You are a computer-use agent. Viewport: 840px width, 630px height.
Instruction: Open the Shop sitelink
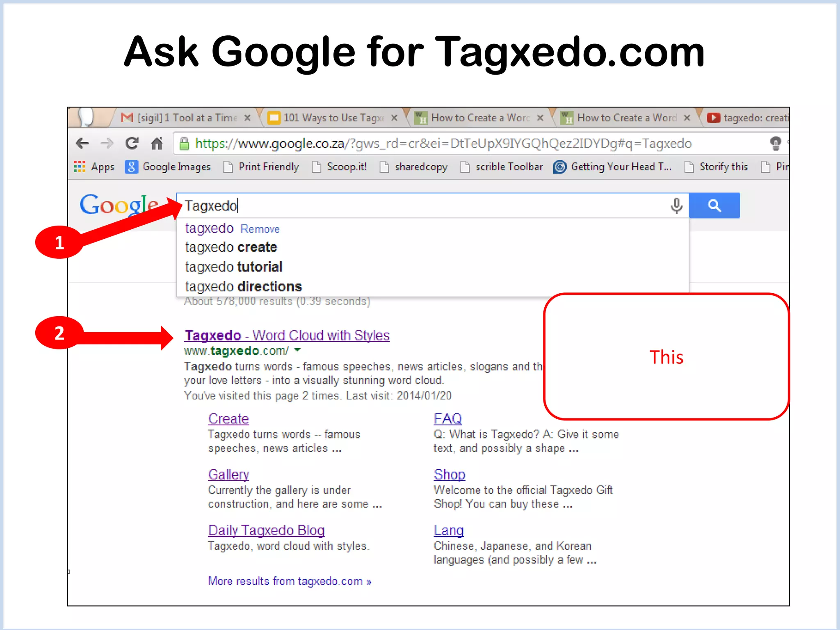[449, 475]
